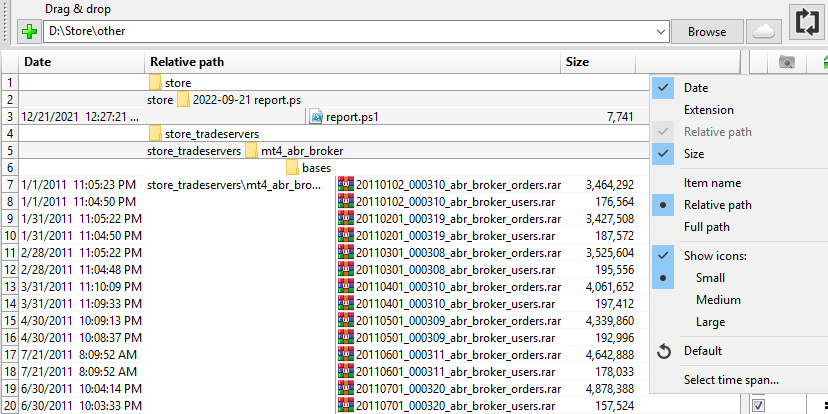Click date 12/21/2021 12:27:21 cell

(x=81, y=117)
